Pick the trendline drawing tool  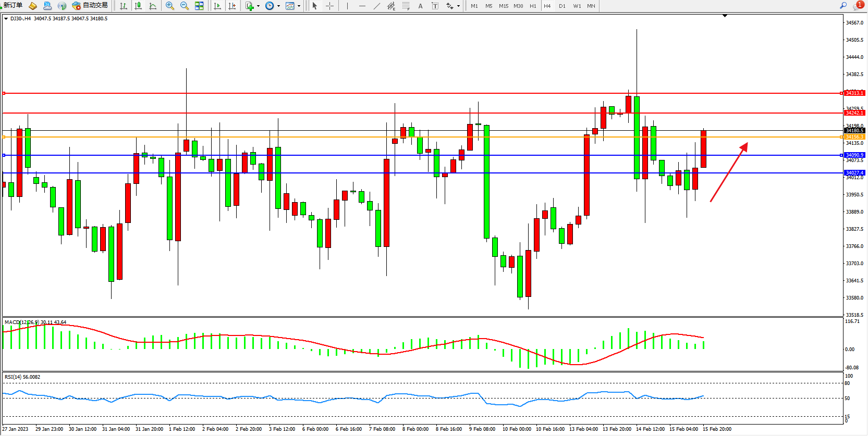tap(377, 6)
